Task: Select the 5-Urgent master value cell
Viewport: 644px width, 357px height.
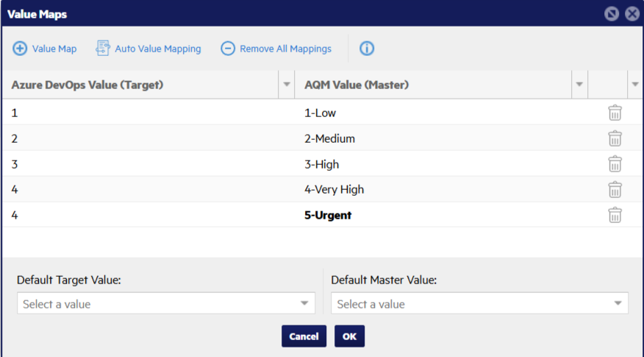Action: [328, 215]
